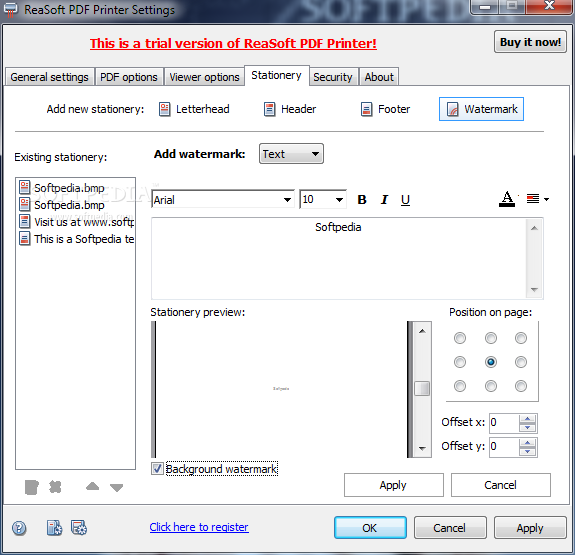The width and height of the screenshot is (575, 555).
Task: Click the bottom dialog Apply button
Action: pyautogui.click(x=530, y=527)
